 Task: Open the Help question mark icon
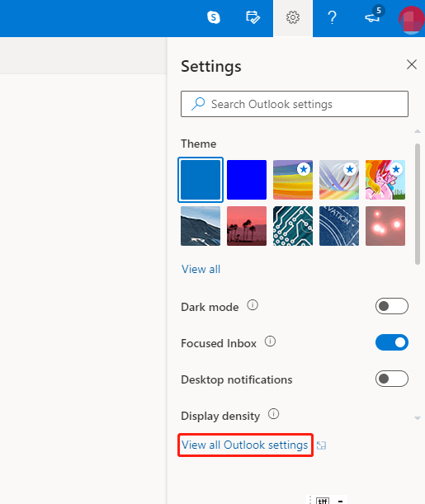[x=332, y=17]
